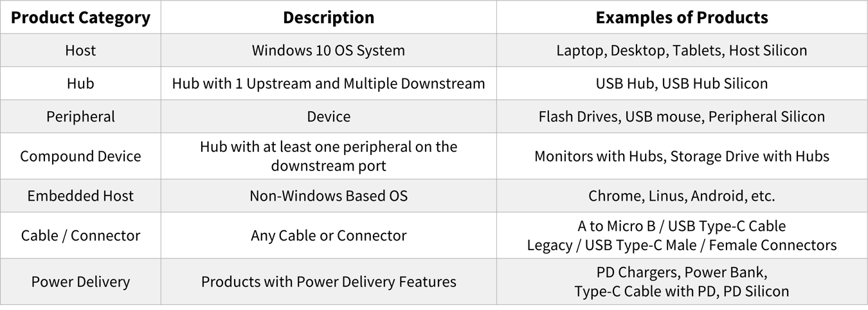
Task: Click Products with Power Delivery Features cell
Action: point(329,282)
